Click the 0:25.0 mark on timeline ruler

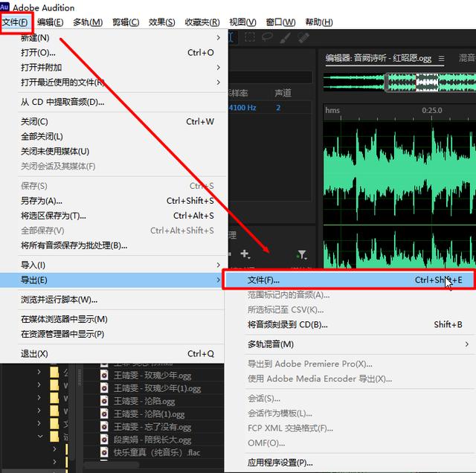click(x=431, y=110)
